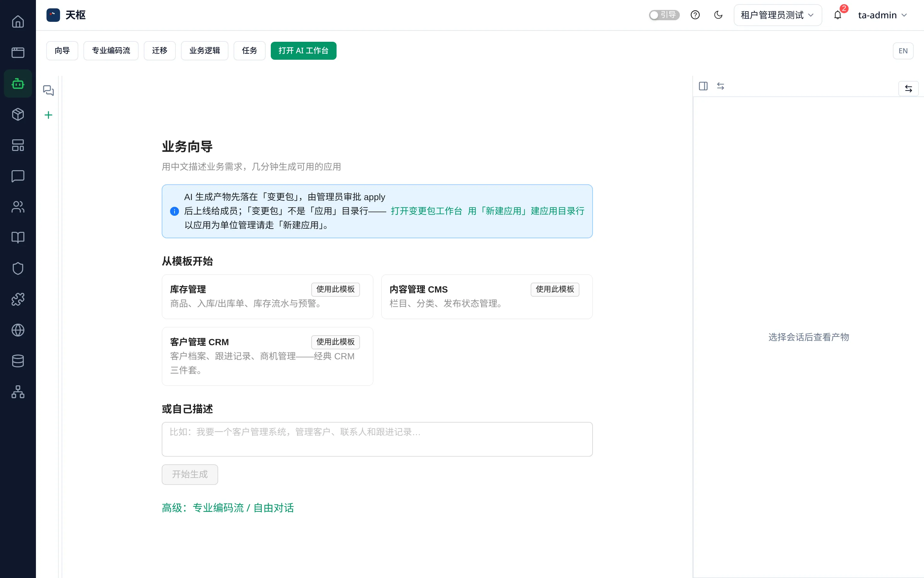Switch to the 向导 tab
Image resolution: width=924 pixels, height=578 pixels.
coord(62,51)
